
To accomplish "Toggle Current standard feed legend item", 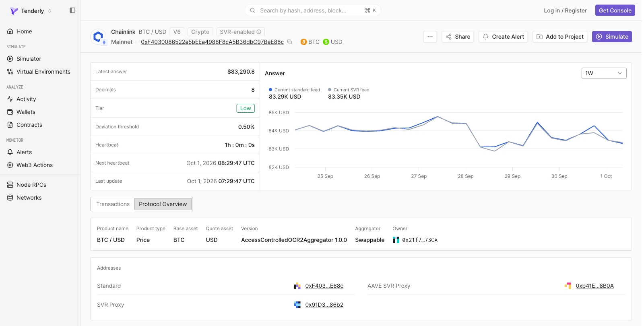I will pos(294,90).
